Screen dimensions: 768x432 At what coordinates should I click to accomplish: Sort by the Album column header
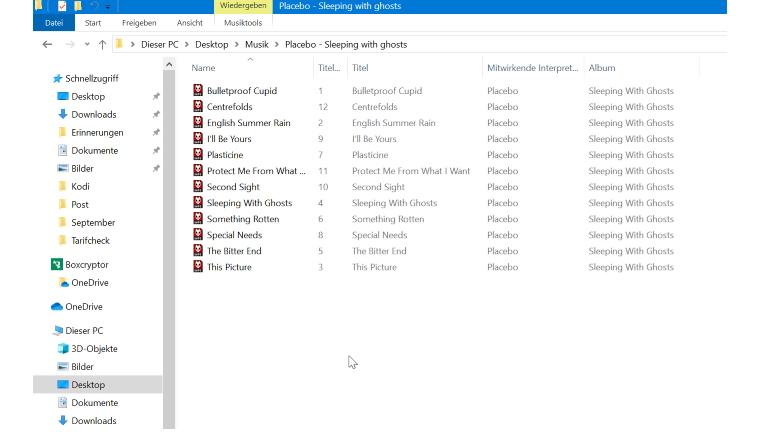(x=602, y=68)
